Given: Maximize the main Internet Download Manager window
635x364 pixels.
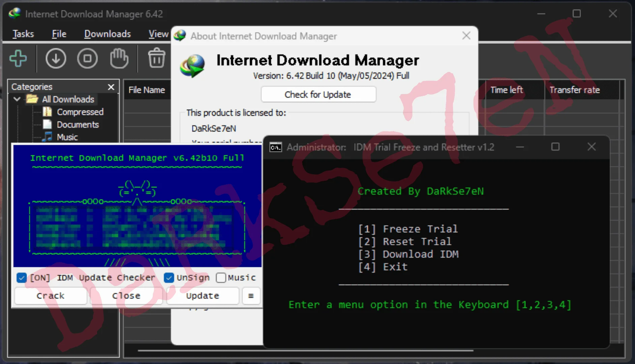Looking at the screenshot, I should pyautogui.click(x=577, y=13).
